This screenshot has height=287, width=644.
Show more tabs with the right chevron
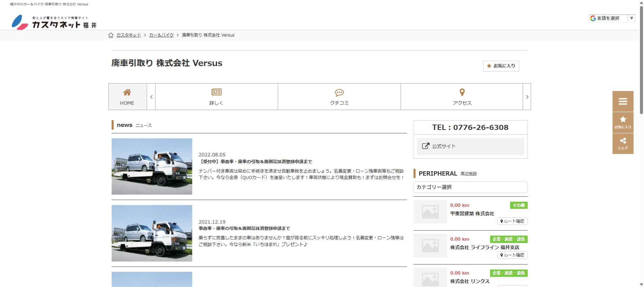tap(527, 97)
